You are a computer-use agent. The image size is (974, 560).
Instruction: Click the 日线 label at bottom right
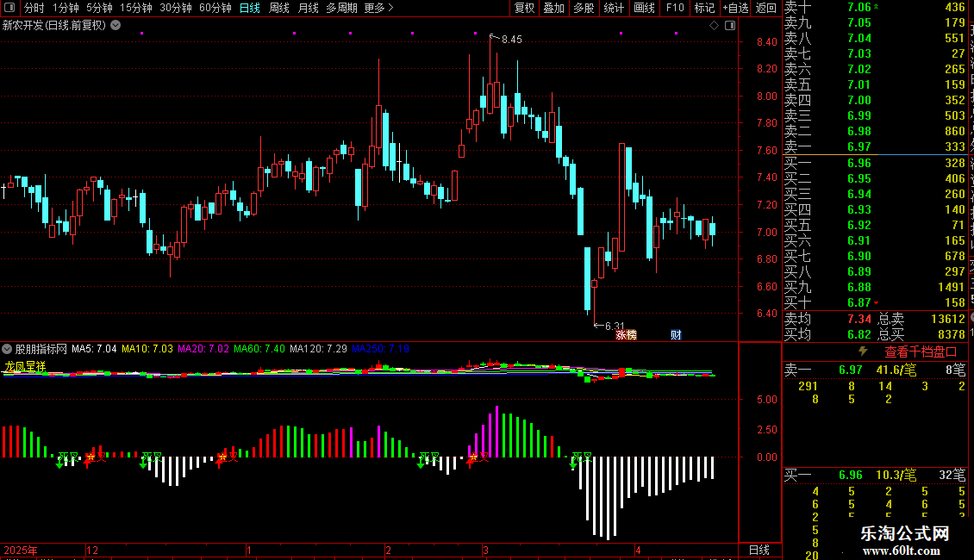759,550
